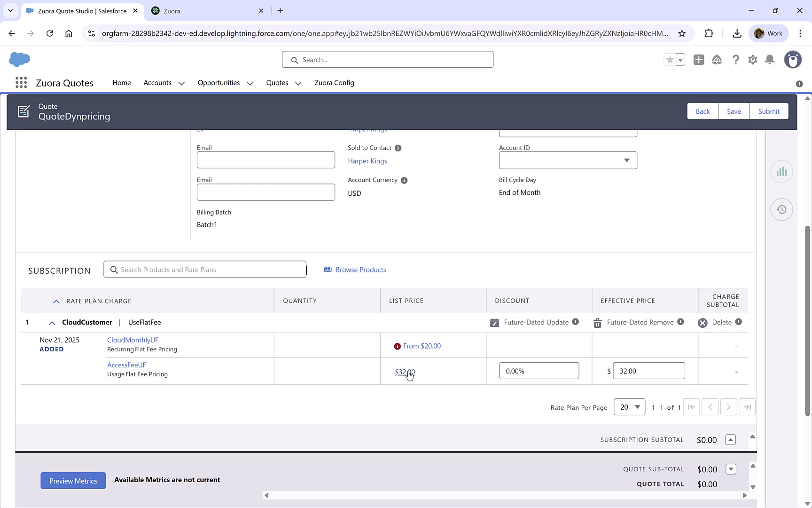The image size is (812, 508).
Task: Collapse the CloudCustomer UseFlatFee row
Action: [52, 323]
